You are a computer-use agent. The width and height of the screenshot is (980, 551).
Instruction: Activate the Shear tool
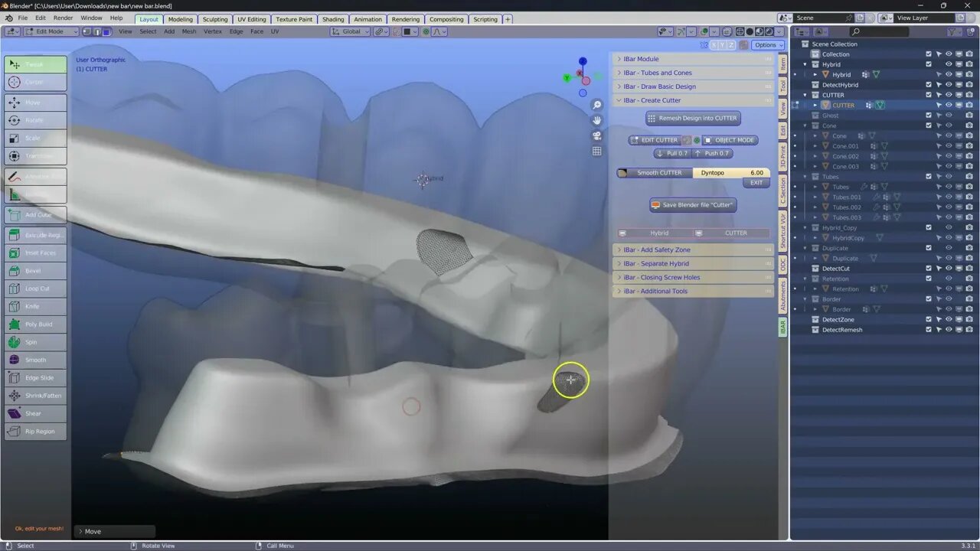(35, 413)
